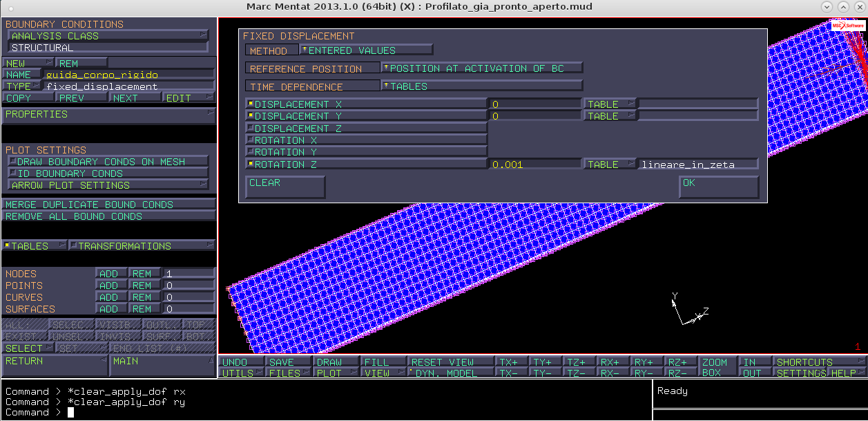Viewport: 868px width, 421px height.
Task: Open the TYPE boundary condition dropdown
Action: pyautogui.click(x=21, y=86)
